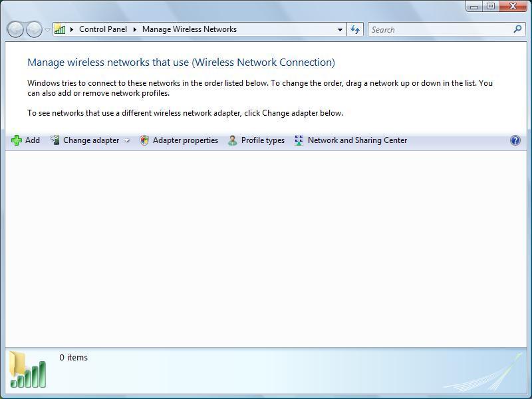Viewport: 532px width, 399px height.
Task: Click the Refresh button beside the address bar
Action: tap(355, 29)
